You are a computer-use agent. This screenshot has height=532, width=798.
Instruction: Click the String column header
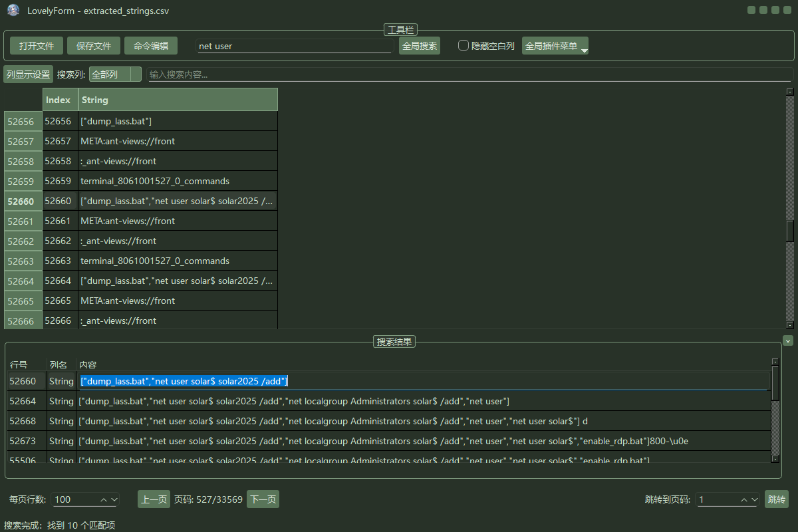coord(178,100)
